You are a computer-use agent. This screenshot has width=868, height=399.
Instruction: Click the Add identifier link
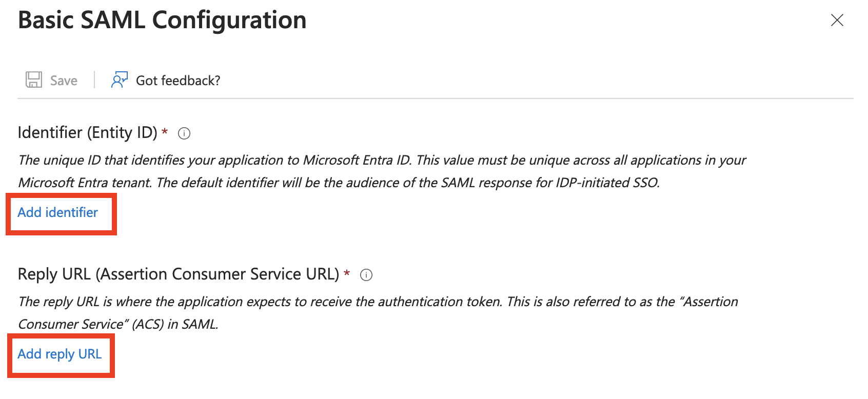point(58,212)
